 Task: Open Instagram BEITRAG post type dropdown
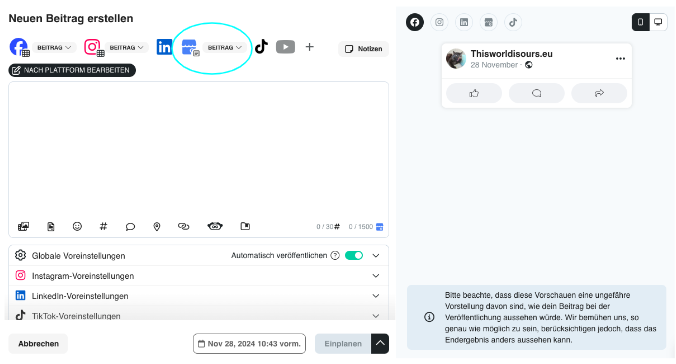tap(126, 47)
